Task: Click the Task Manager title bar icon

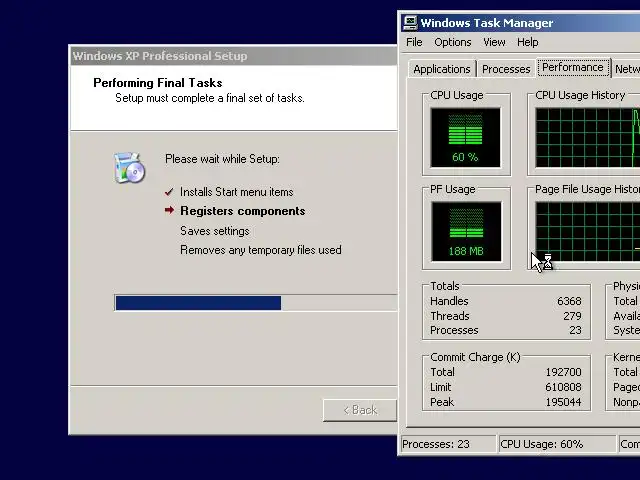Action: tap(410, 23)
